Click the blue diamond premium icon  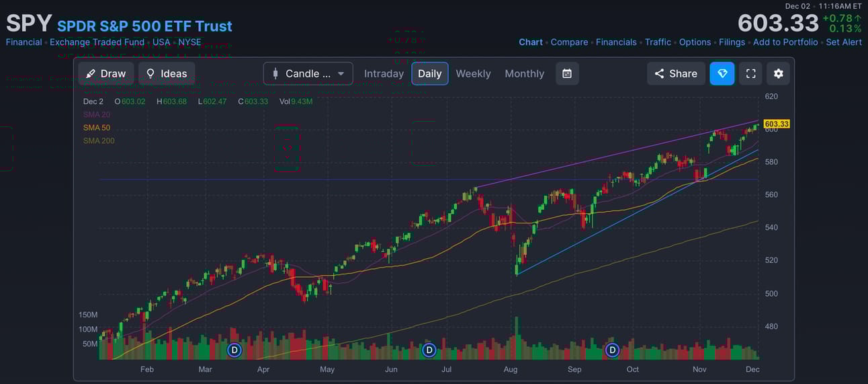point(722,73)
